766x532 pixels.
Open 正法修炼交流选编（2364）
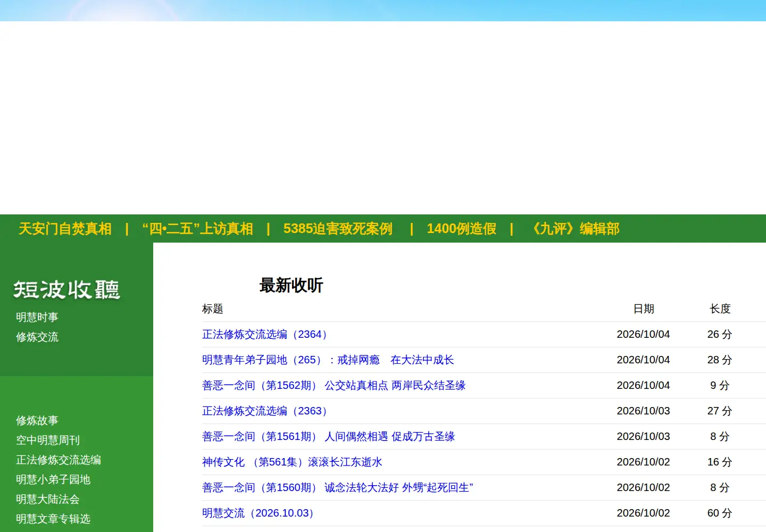click(266, 334)
